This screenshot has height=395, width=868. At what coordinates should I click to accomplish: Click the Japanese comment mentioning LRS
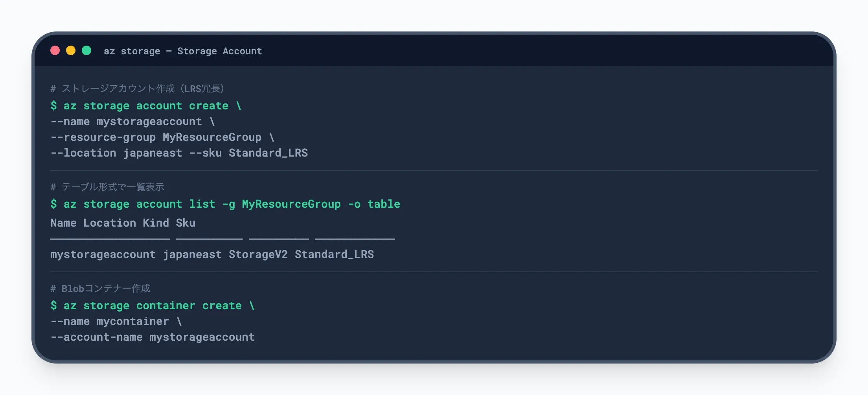(x=137, y=89)
